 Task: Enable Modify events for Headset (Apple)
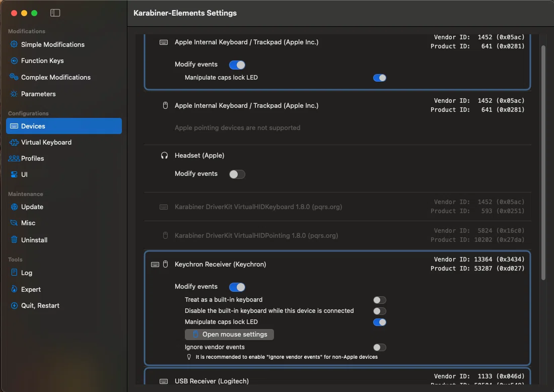point(237,174)
